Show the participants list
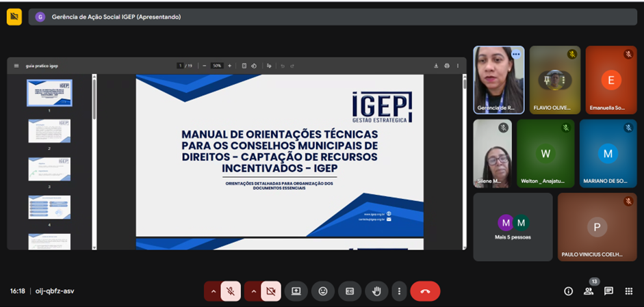This screenshot has height=307, width=644. tap(589, 291)
